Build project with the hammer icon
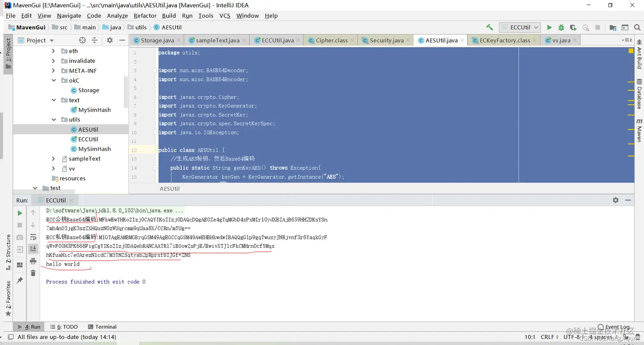 coord(490,27)
